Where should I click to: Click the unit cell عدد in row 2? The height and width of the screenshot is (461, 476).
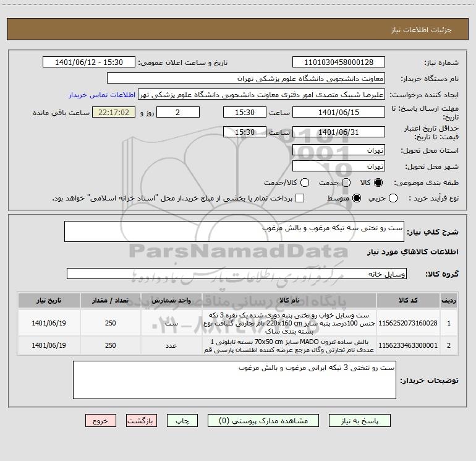click(171, 345)
